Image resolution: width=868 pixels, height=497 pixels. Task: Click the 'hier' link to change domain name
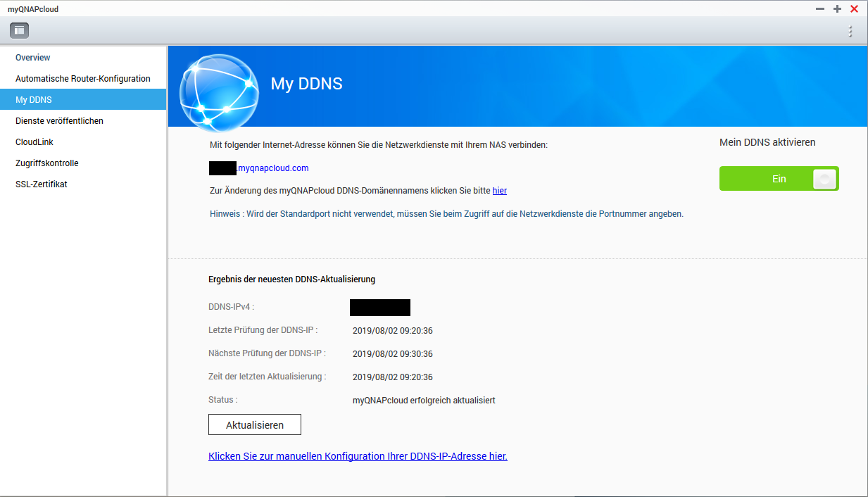(499, 191)
